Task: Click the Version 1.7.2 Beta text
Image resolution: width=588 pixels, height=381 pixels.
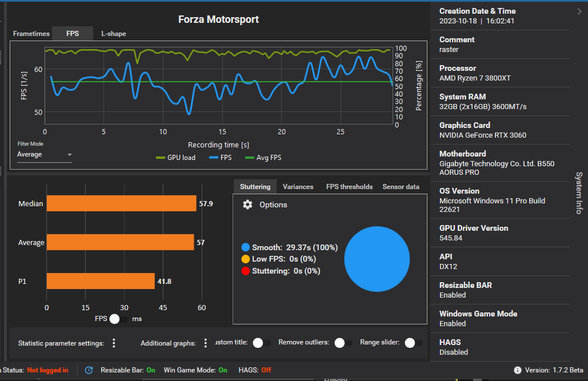Action: pyautogui.click(x=554, y=370)
